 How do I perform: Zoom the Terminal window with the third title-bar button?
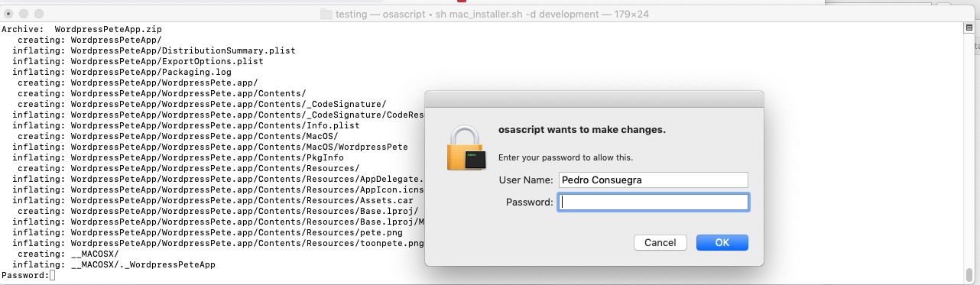[x=39, y=14]
